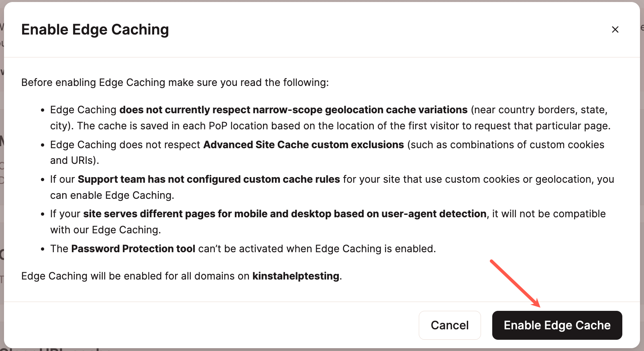
Task: Click the 'with our Edge Caching.' line
Action: [106, 230]
